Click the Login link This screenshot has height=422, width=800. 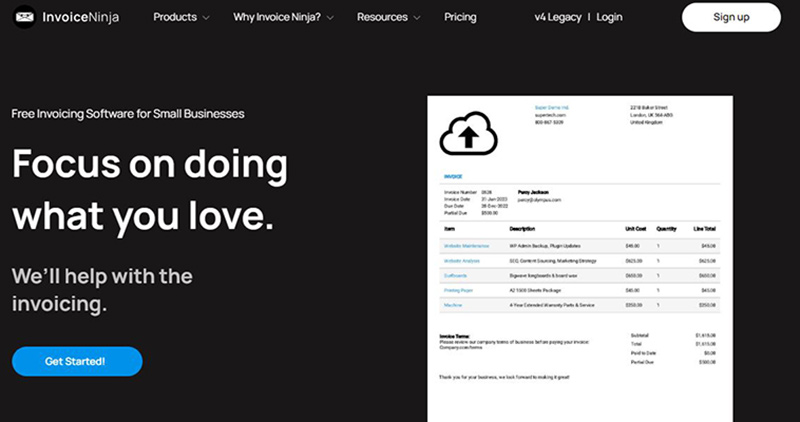point(609,17)
